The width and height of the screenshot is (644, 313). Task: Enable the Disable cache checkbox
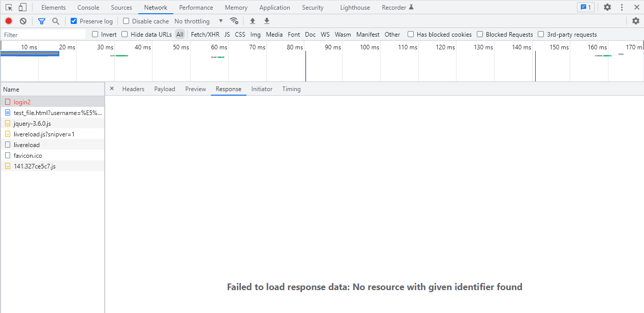pos(125,21)
